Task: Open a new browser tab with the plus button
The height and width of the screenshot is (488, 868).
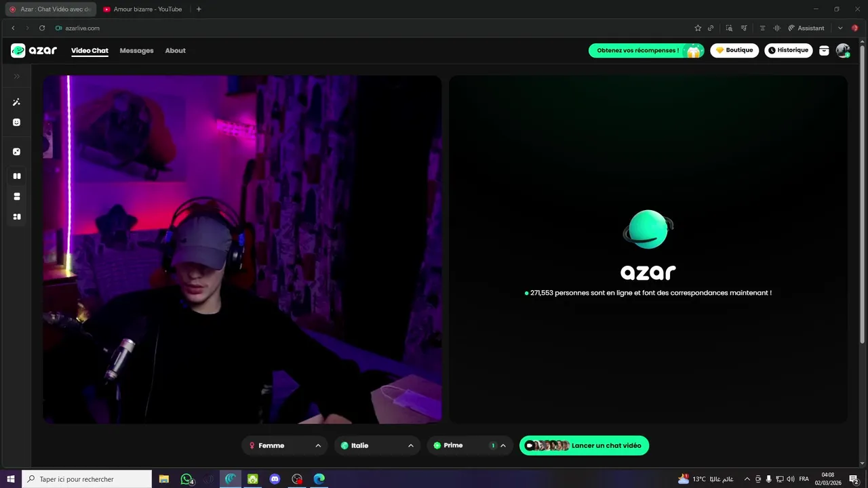Action: [x=199, y=9]
